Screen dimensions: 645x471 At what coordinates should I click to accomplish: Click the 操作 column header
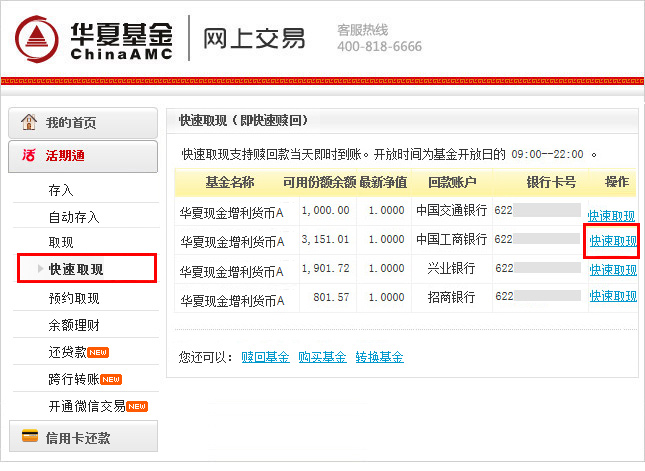617,181
